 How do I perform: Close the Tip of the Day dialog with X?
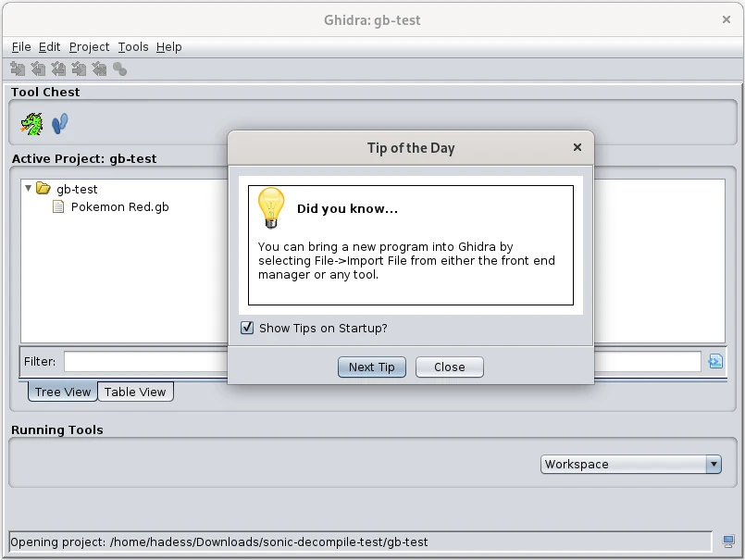point(577,147)
